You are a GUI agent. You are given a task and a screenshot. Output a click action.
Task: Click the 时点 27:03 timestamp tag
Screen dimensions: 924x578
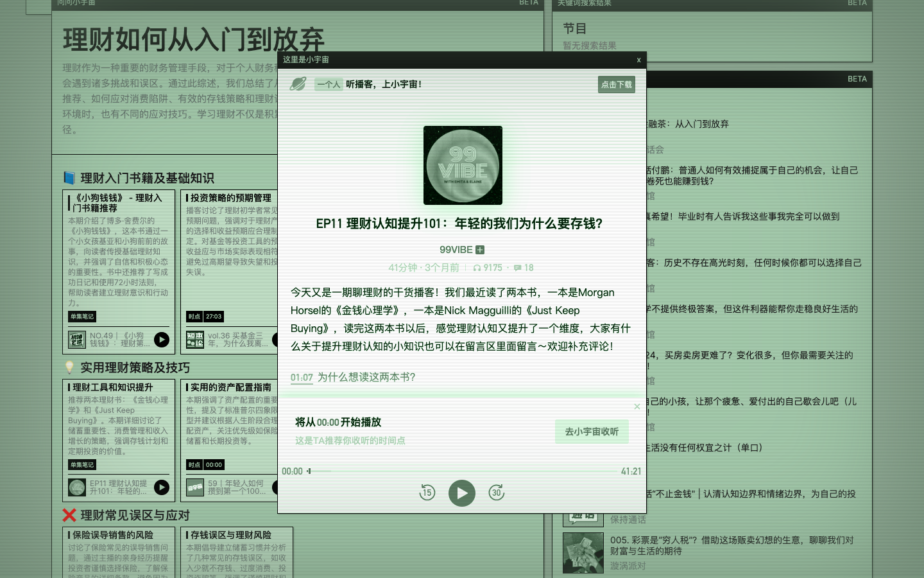coord(205,317)
